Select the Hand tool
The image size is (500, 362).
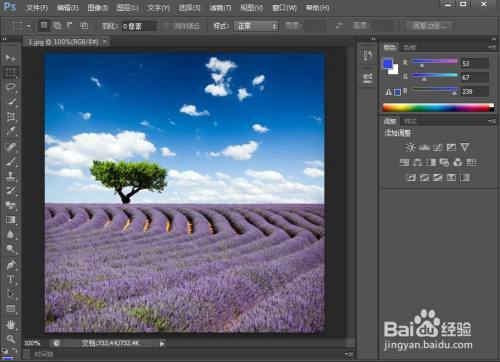[x=10, y=324]
